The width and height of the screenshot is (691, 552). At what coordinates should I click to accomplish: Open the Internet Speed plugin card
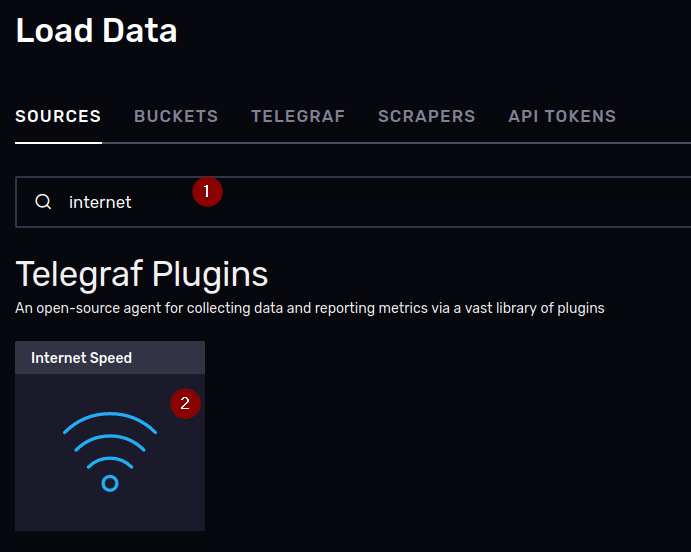pyautogui.click(x=110, y=436)
